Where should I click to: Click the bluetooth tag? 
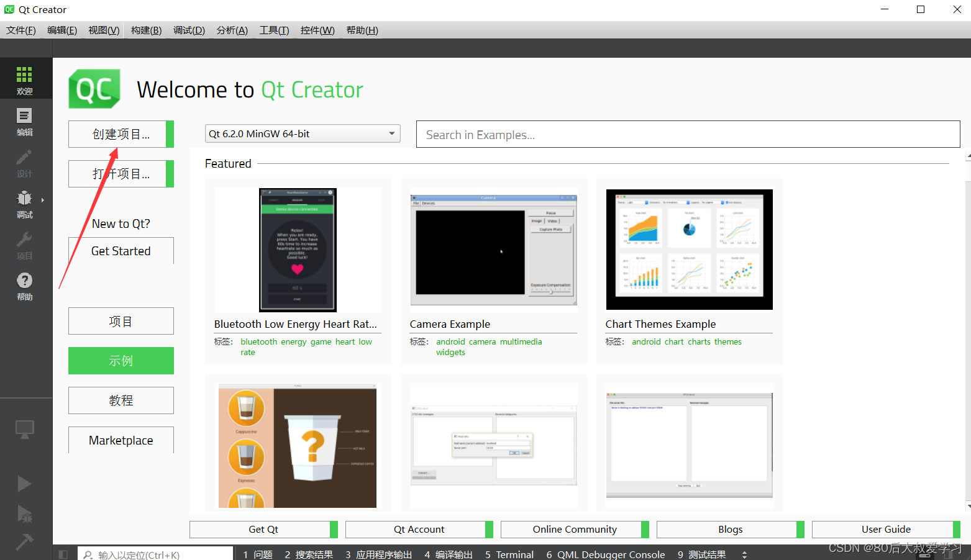pos(259,341)
